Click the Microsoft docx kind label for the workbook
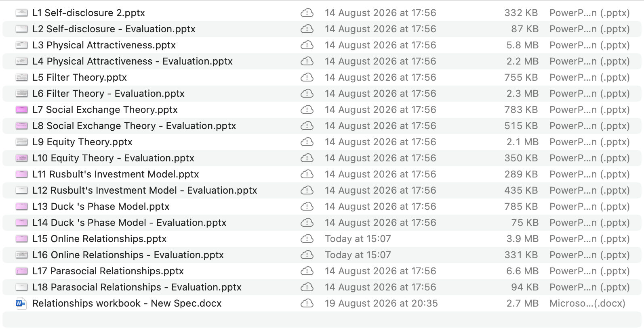 pos(587,303)
